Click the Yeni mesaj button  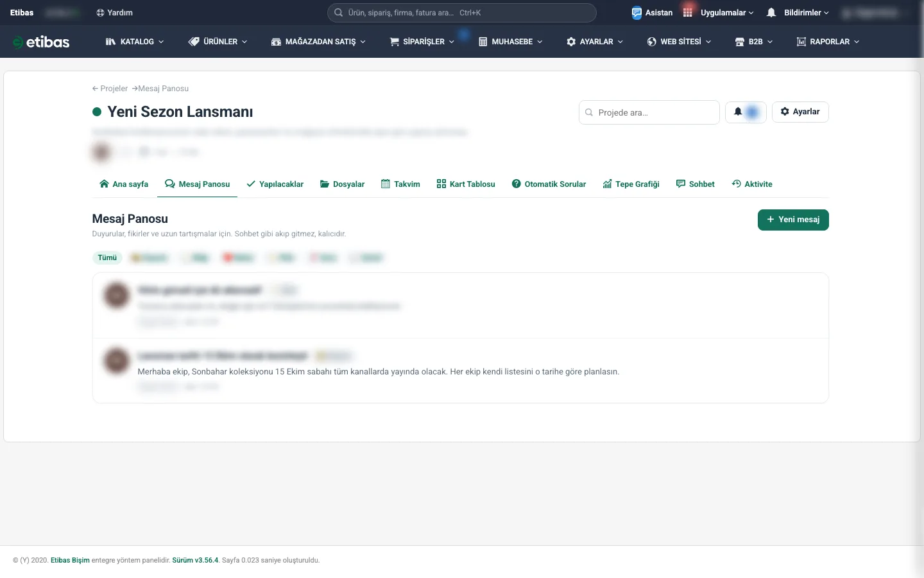tap(793, 220)
